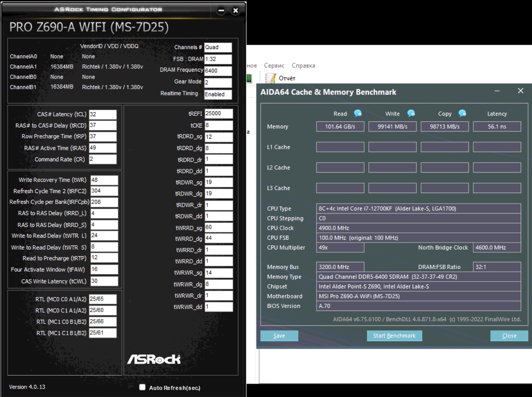The height and width of the screenshot is (397, 532).
Task: Click the tRDRD_dg field
Action: coord(219,148)
